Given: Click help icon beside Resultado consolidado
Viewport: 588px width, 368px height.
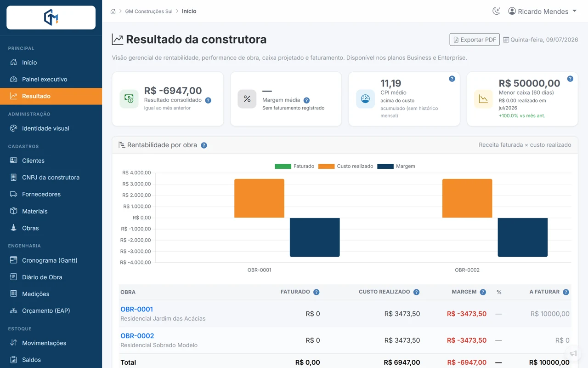Looking at the screenshot, I should coord(208,100).
